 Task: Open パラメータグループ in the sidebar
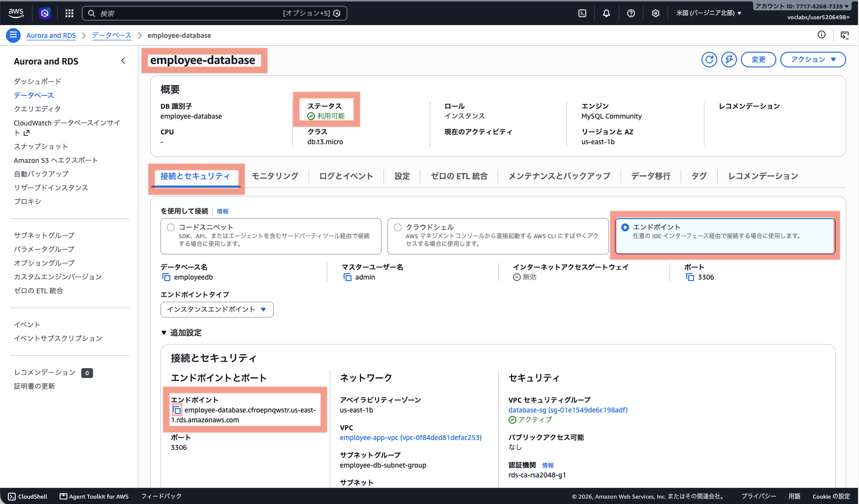[44, 249]
